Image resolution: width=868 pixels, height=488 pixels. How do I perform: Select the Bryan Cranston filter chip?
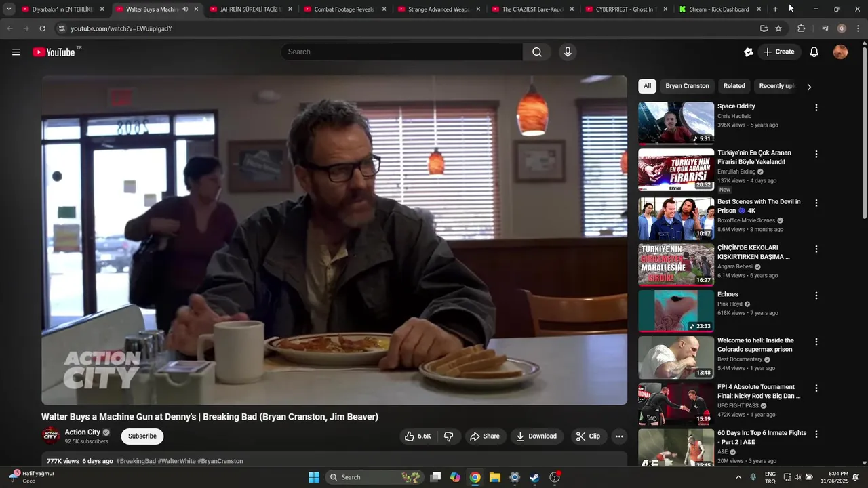point(687,86)
